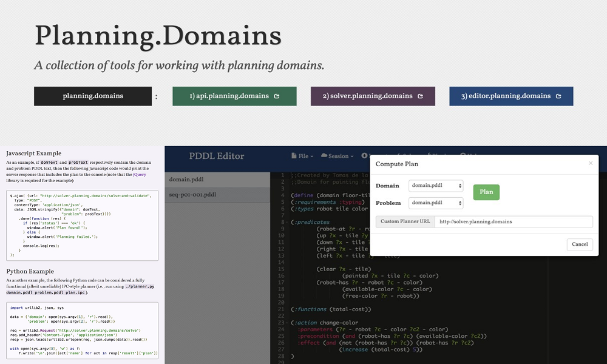This screenshot has width=607, height=364.
Task: Click the external-link icon on api.planning.domains
Action: coord(277,96)
